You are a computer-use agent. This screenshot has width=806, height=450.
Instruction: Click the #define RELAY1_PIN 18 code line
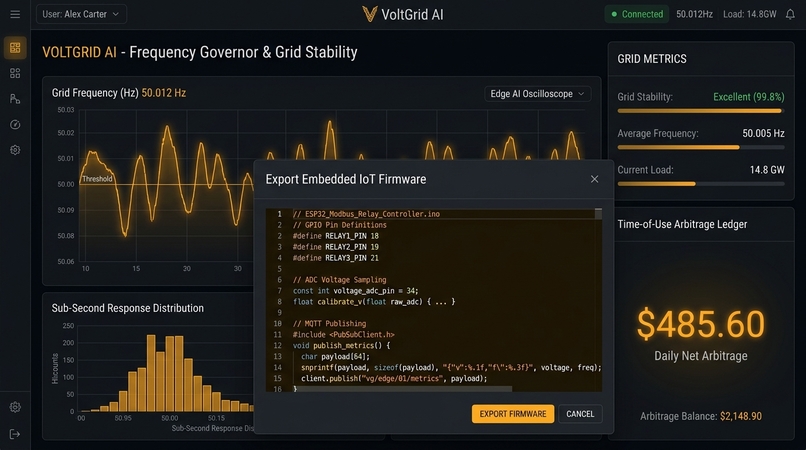(336, 236)
